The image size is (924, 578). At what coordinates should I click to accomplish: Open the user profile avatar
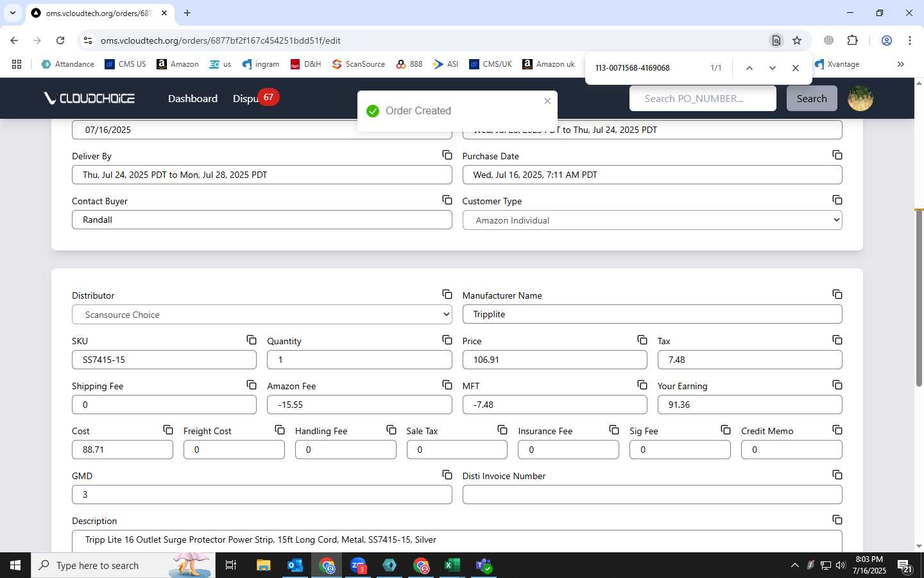pyautogui.click(x=860, y=98)
